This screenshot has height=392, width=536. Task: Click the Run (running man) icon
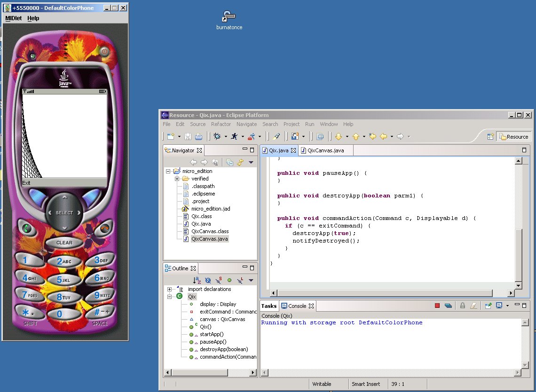[234, 136]
